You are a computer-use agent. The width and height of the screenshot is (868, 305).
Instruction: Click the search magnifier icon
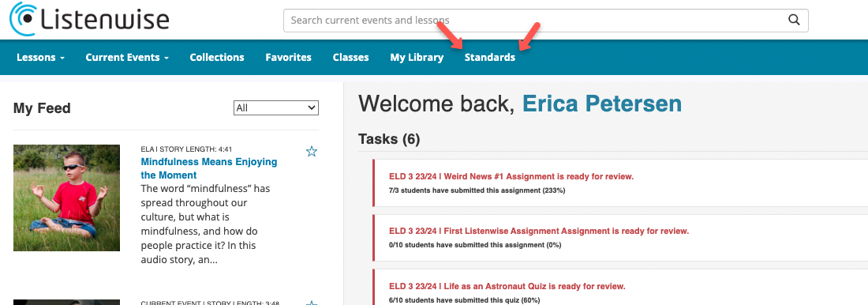[x=794, y=21]
